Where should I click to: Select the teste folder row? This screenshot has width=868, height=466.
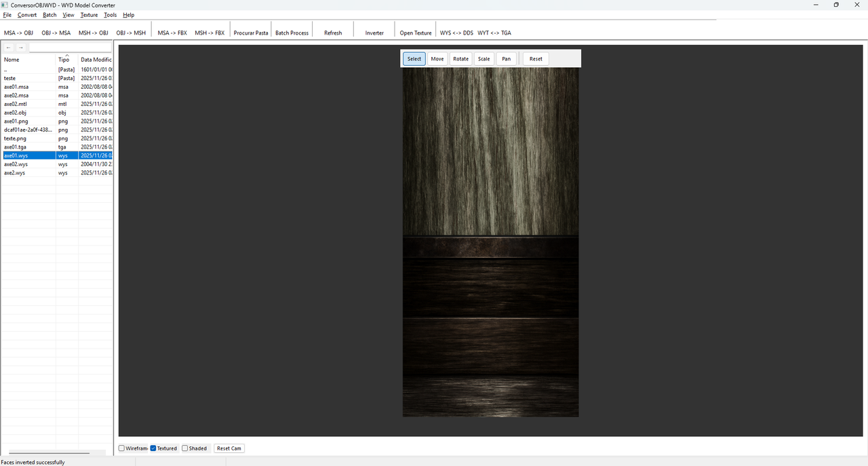(57, 79)
